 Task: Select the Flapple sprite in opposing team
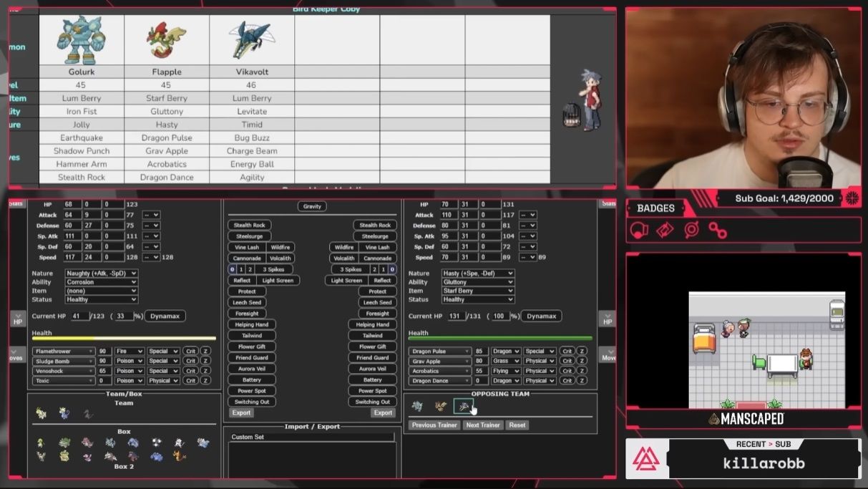point(440,407)
